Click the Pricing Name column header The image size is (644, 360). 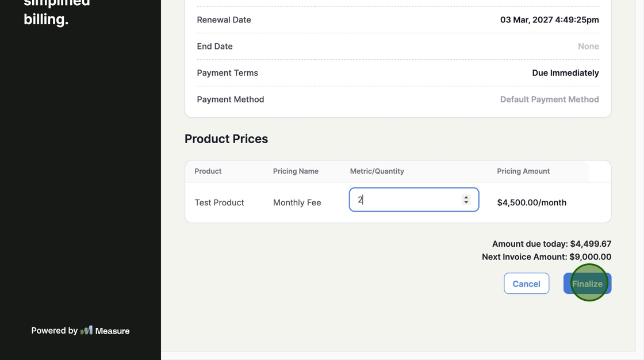pos(296,171)
